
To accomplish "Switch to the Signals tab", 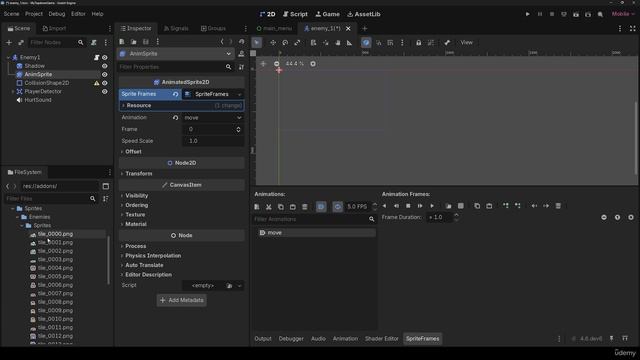I will (176, 29).
